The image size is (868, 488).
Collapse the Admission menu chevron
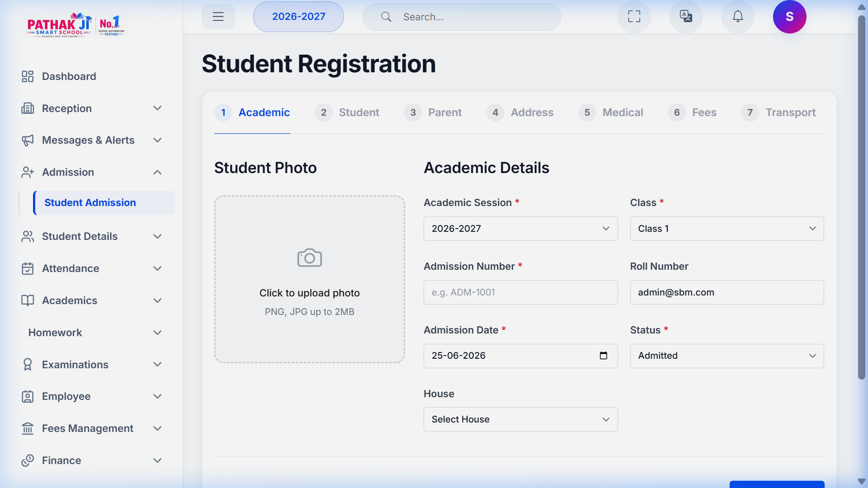coord(157,172)
